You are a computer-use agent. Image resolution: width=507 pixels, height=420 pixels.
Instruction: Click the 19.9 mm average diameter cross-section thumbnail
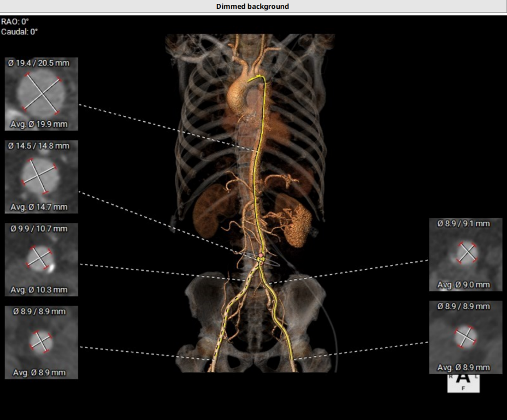(42, 94)
